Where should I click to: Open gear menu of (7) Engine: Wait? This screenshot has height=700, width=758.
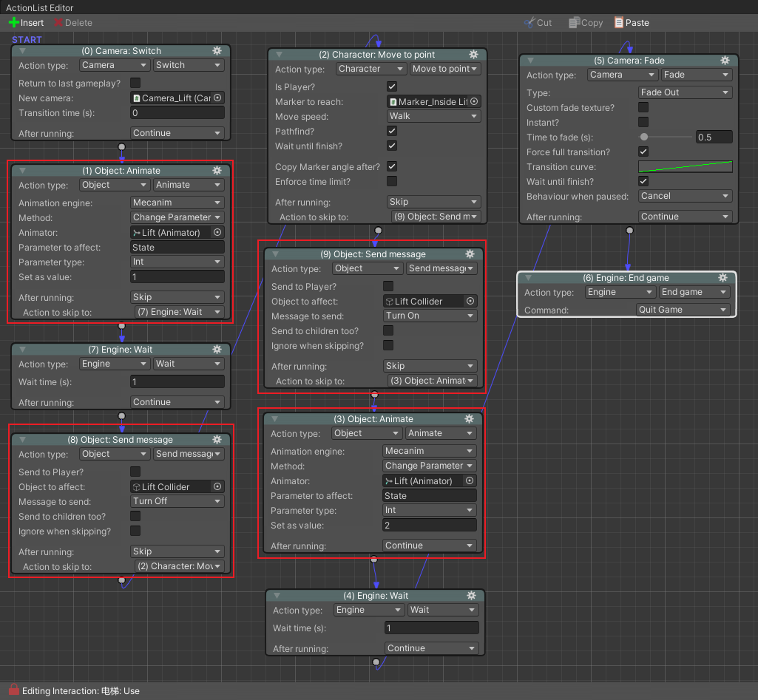coord(217,350)
